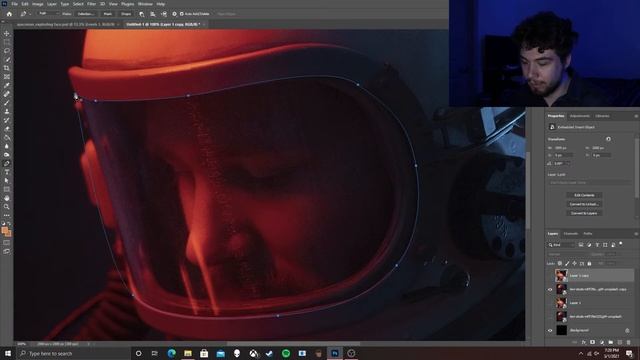Delete layer with trash icon
This screenshot has height=360, width=640.
629,342
